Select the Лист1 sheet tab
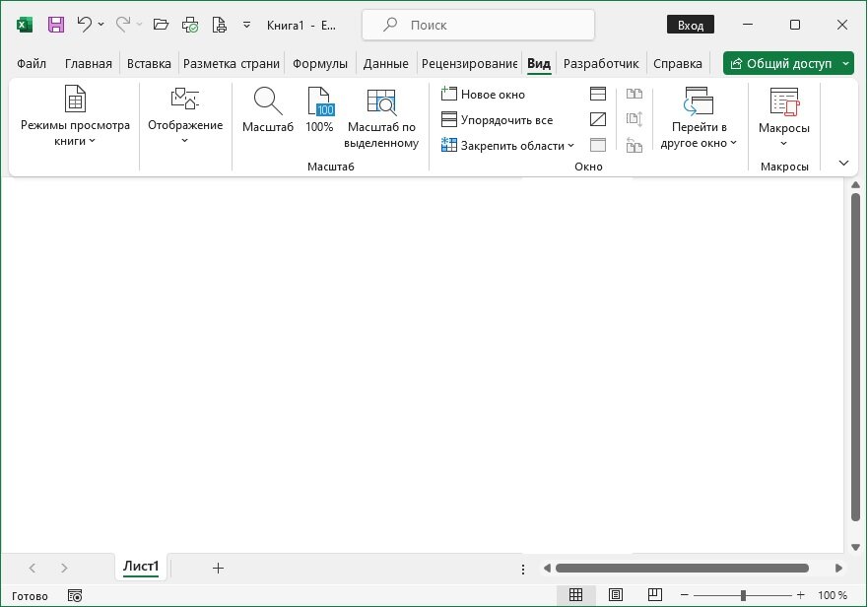The width and height of the screenshot is (868, 607). pos(141,566)
